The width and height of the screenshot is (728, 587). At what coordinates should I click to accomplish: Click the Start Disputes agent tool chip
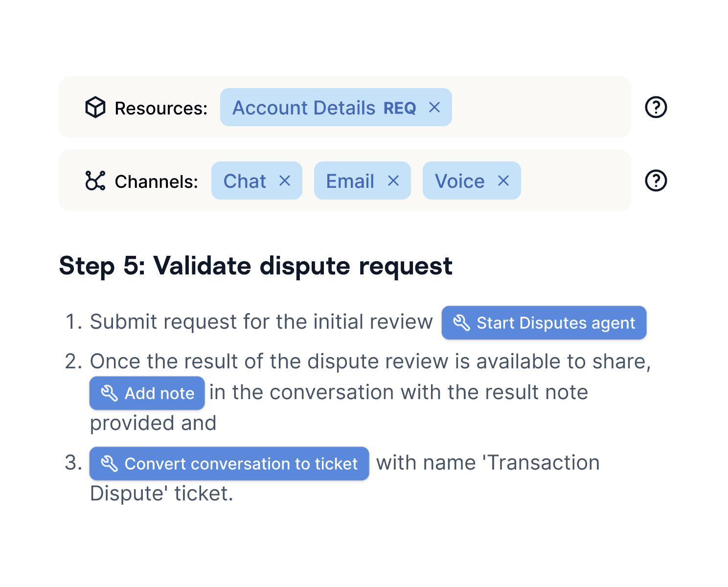(544, 323)
